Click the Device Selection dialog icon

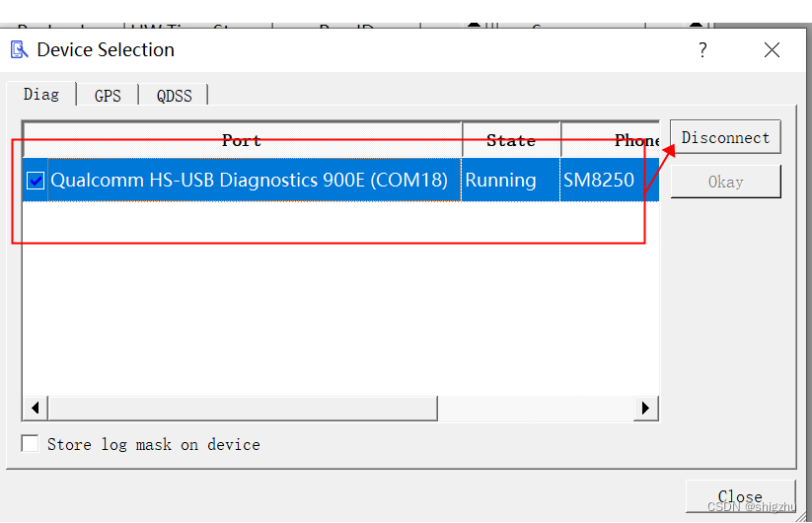tap(19, 49)
